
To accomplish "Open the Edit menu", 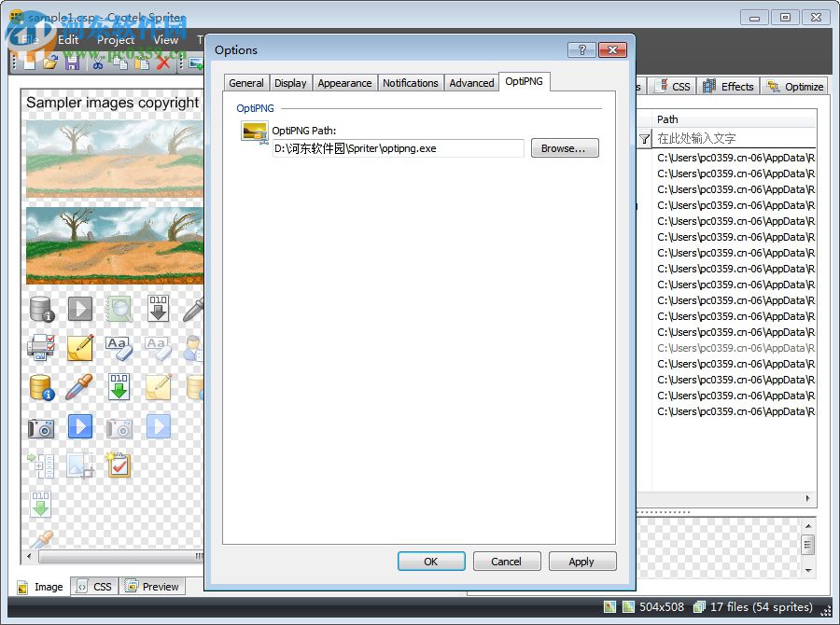I will click(68, 39).
